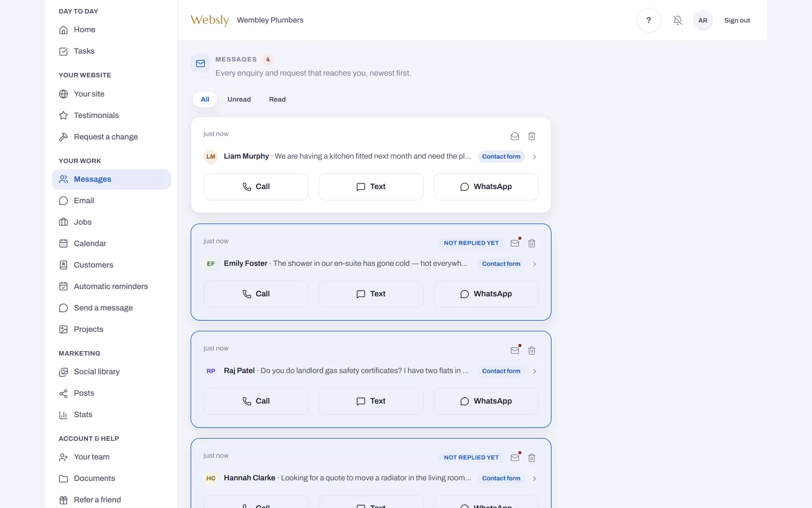812x508 pixels.
Task: Switch to the All messages tab
Action: 205,99
